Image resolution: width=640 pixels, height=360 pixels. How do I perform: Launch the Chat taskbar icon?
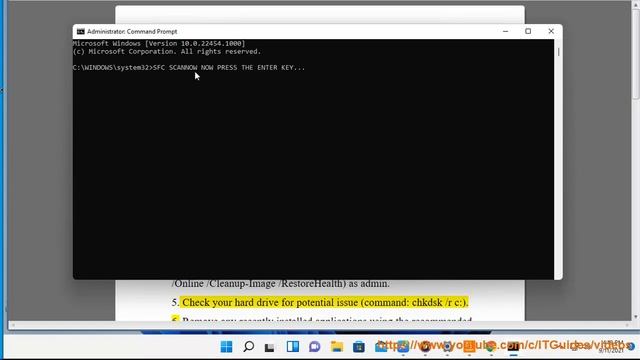(x=314, y=347)
